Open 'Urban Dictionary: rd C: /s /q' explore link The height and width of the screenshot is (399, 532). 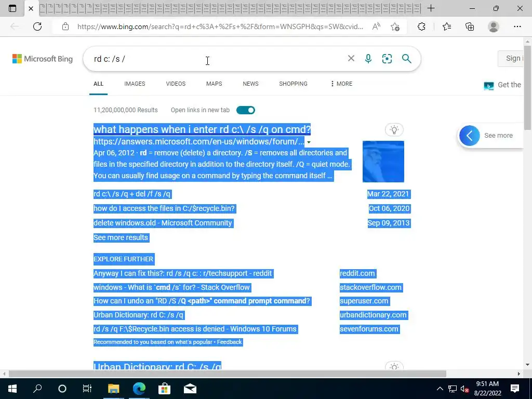(138, 315)
